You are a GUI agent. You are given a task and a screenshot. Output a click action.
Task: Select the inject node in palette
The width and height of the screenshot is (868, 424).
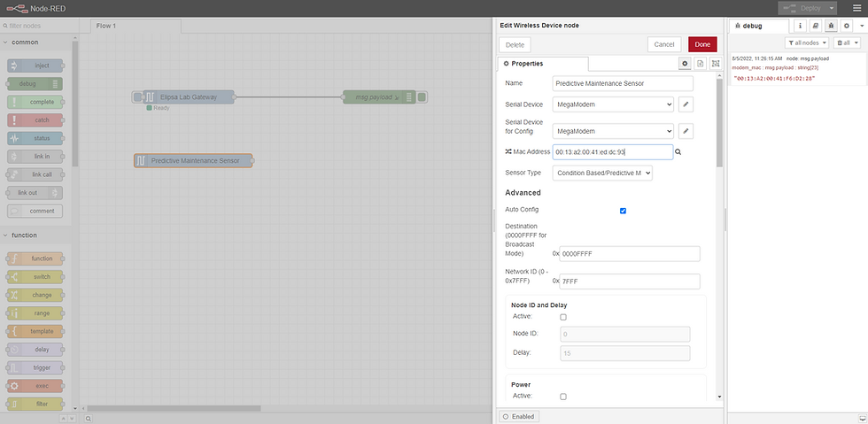(x=35, y=66)
